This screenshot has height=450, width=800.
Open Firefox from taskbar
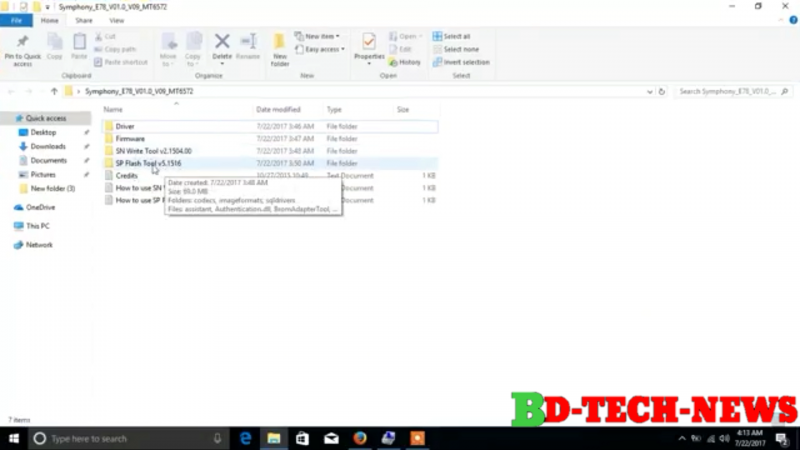click(x=360, y=438)
